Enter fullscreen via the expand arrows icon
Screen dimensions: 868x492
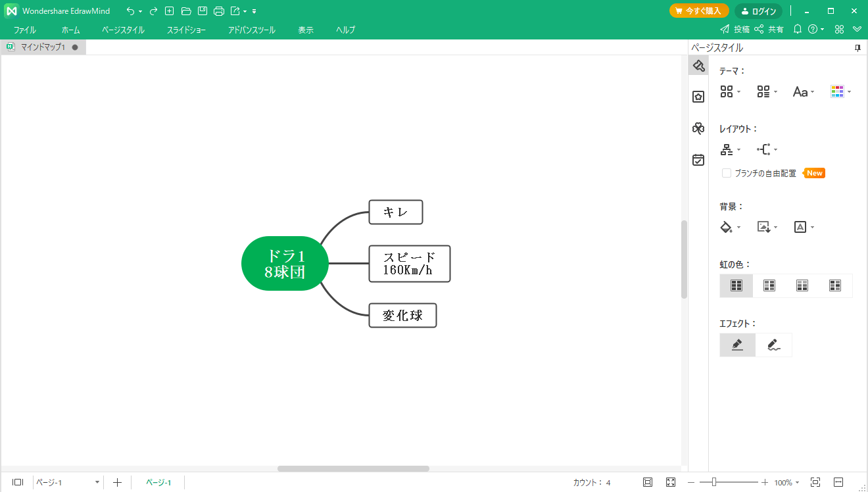pos(671,482)
